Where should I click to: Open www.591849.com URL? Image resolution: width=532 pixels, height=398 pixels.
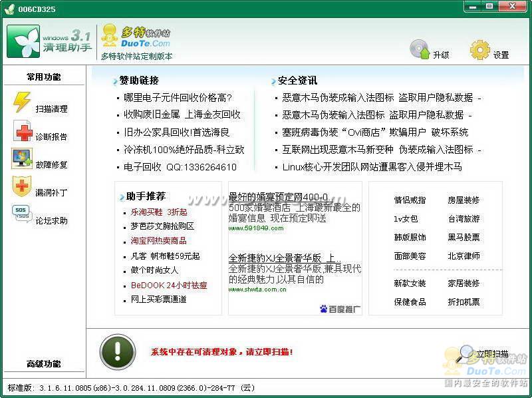[256, 228]
